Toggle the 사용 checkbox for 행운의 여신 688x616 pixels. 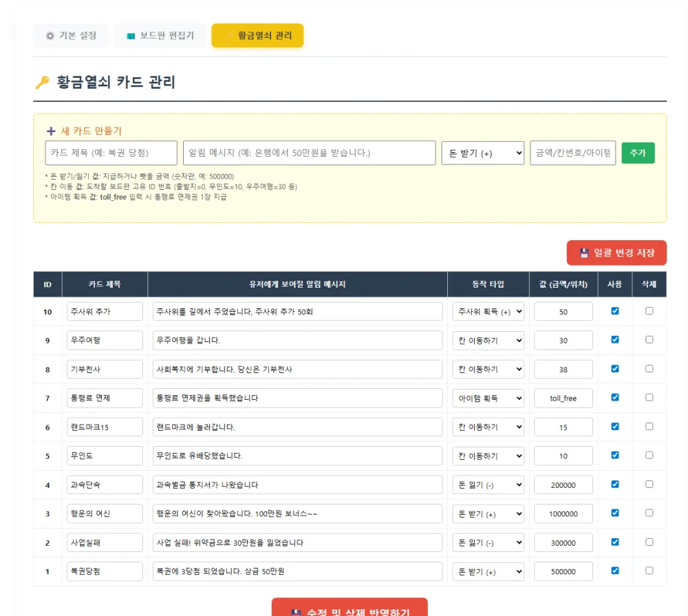tap(615, 513)
